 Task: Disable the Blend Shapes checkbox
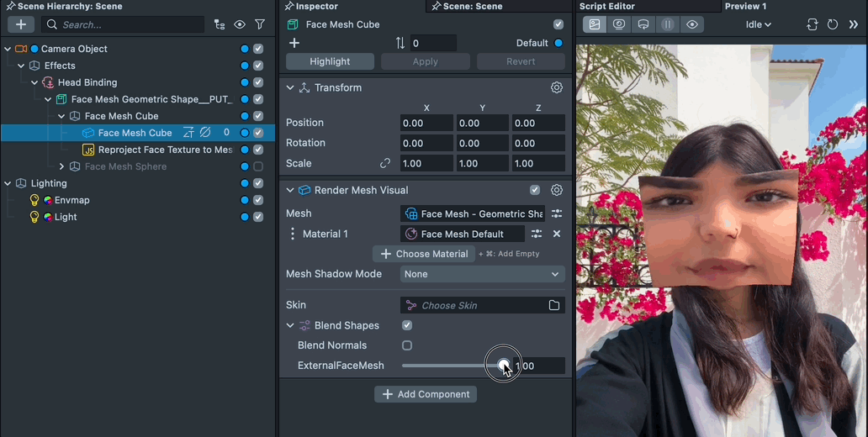(x=407, y=325)
